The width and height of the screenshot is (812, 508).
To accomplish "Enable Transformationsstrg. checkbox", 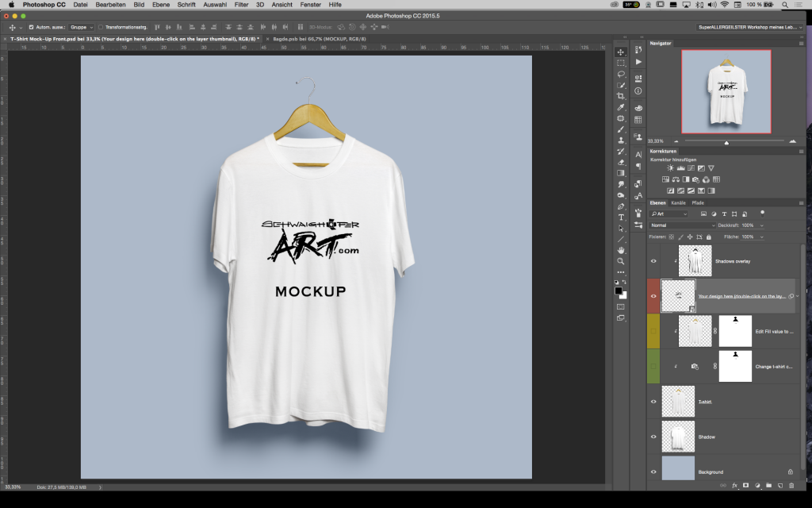I will click(101, 27).
